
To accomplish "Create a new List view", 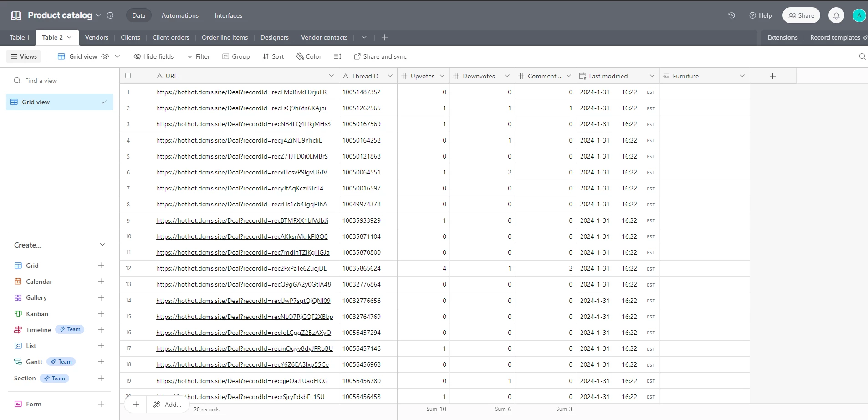I will [101, 346].
